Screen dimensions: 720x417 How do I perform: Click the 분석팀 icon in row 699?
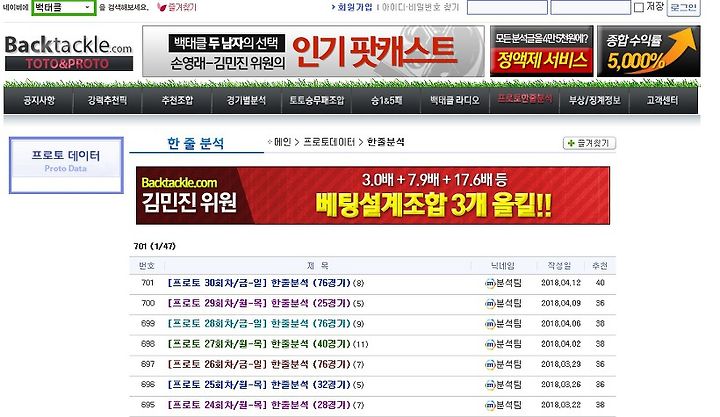pyautogui.click(x=490, y=324)
